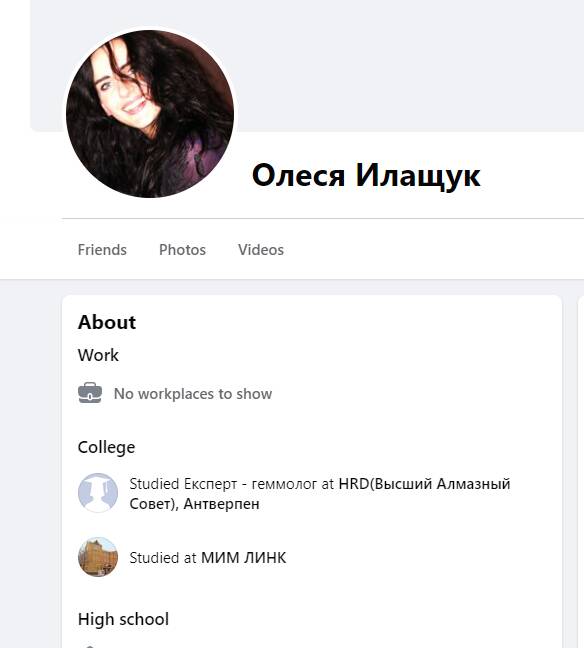This screenshot has width=584, height=648.
Task: Open the Photos tab
Action: [182, 250]
